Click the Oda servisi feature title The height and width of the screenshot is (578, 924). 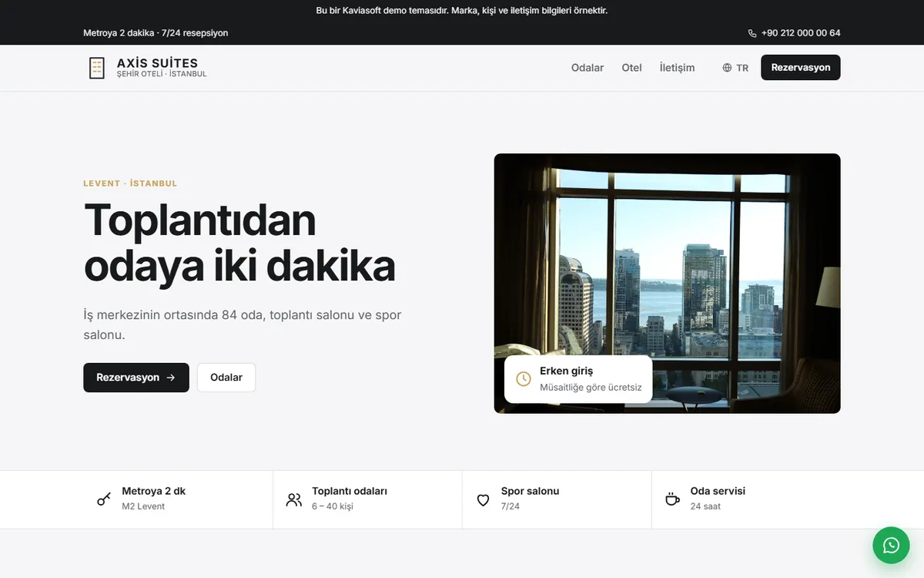pos(718,491)
